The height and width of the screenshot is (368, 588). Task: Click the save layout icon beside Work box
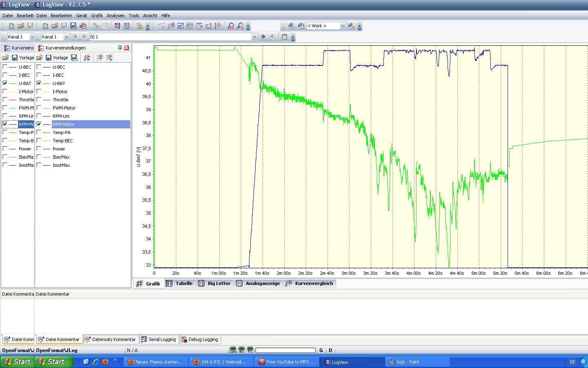point(301,26)
